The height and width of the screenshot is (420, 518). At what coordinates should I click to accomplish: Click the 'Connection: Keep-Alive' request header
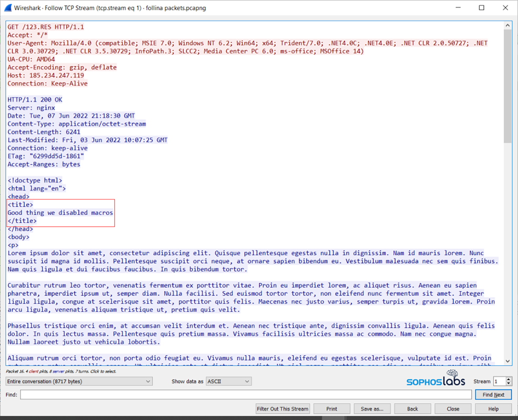pyautogui.click(x=47, y=83)
